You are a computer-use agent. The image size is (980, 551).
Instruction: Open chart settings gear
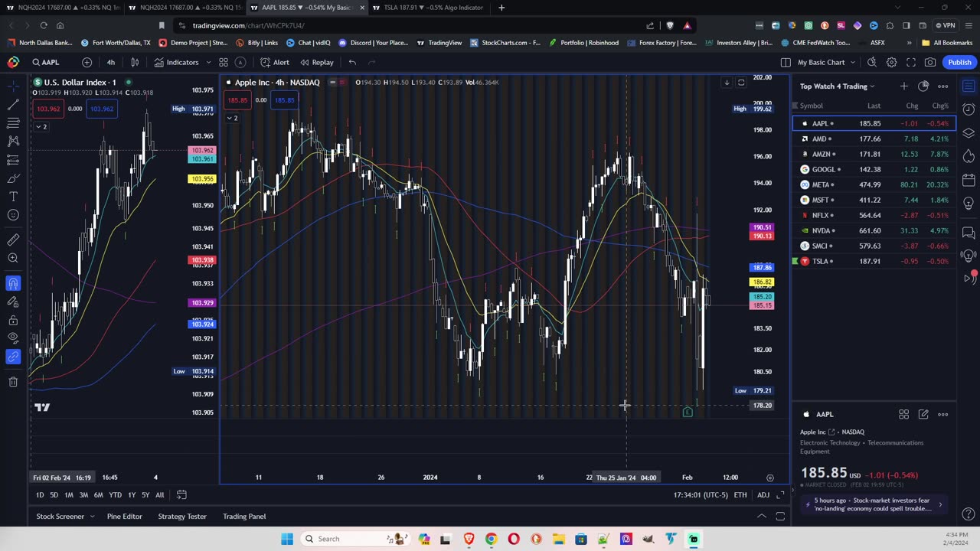891,62
